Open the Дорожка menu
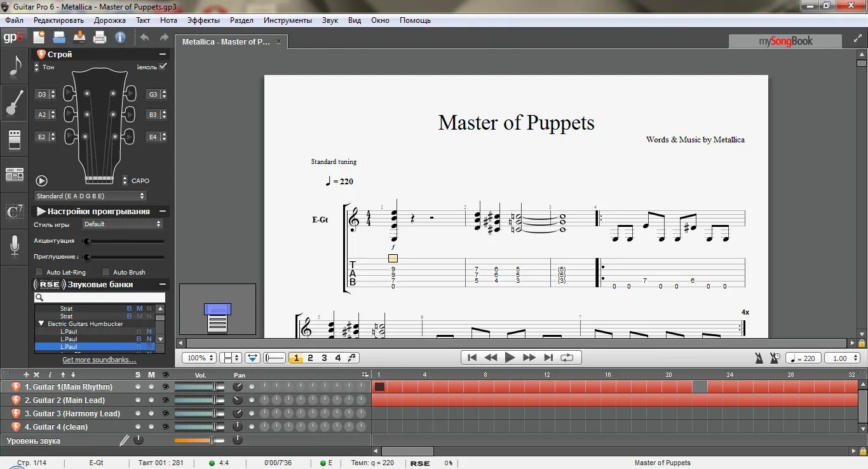 110,20
